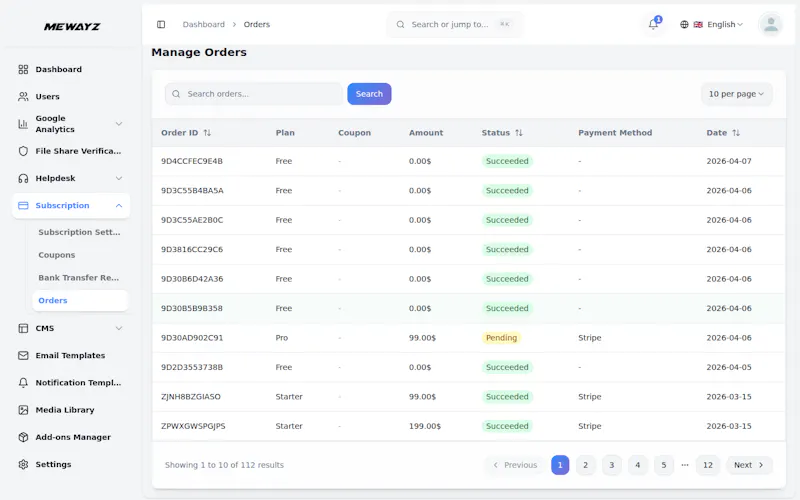Click the 2026-04-05 date cell
This screenshot has width=800, height=500.
tap(729, 367)
